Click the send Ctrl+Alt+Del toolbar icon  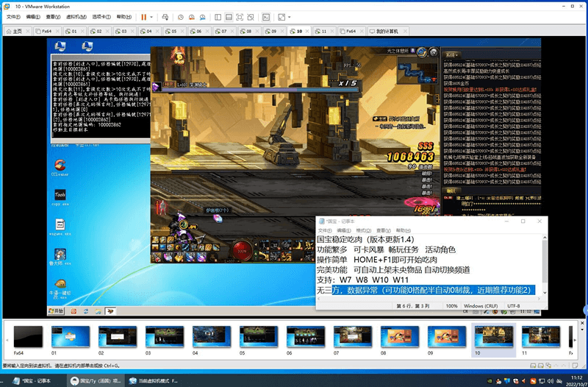pyautogui.click(x=165, y=17)
